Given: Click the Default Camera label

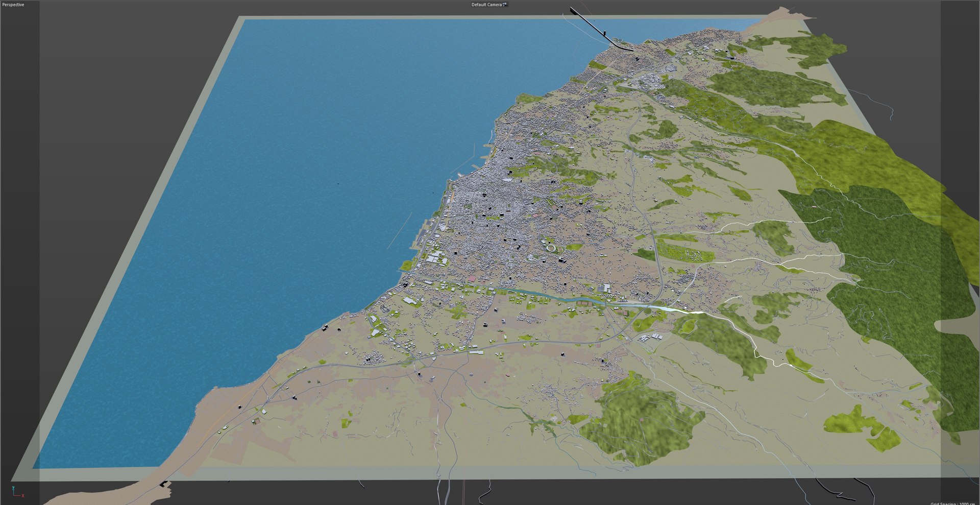Looking at the screenshot, I should point(486,5).
